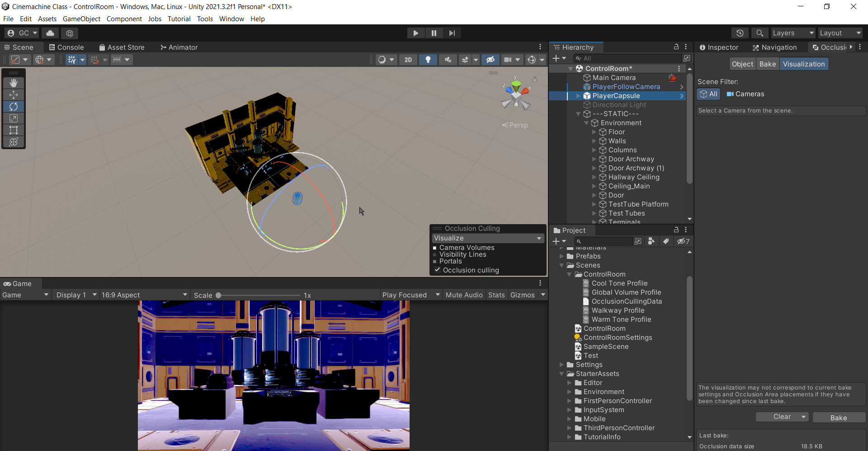Collapse the Environment tree node
The image size is (868, 451).
[586, 123]
